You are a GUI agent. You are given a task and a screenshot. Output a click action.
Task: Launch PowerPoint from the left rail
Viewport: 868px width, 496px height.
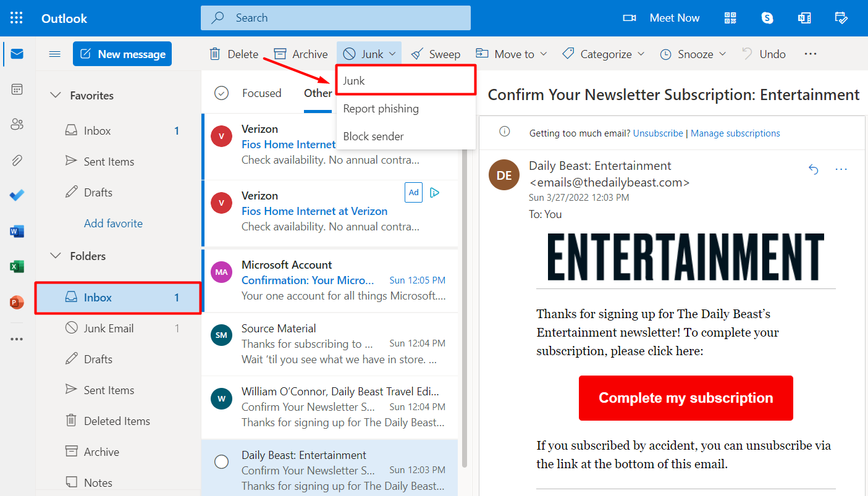pyautogui.click(x=17, y=303)
